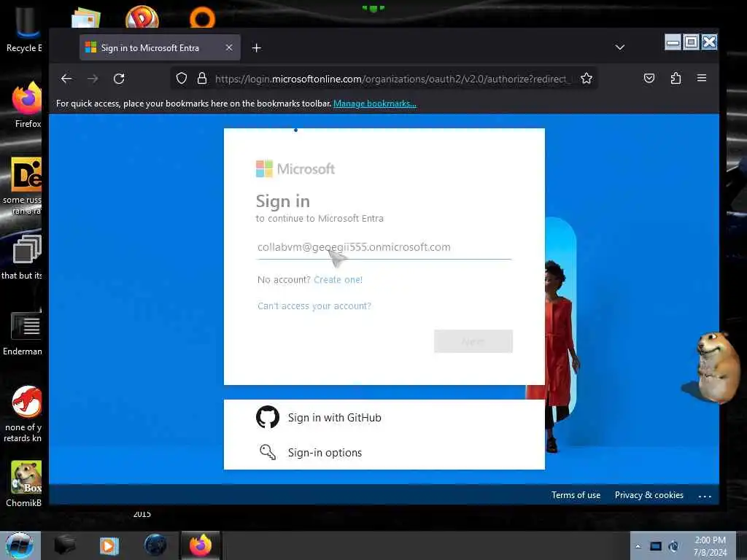Click the key icon beside Sign-in options
The width and height of the screenshot is (747, 560).
(x=268, y=452)
